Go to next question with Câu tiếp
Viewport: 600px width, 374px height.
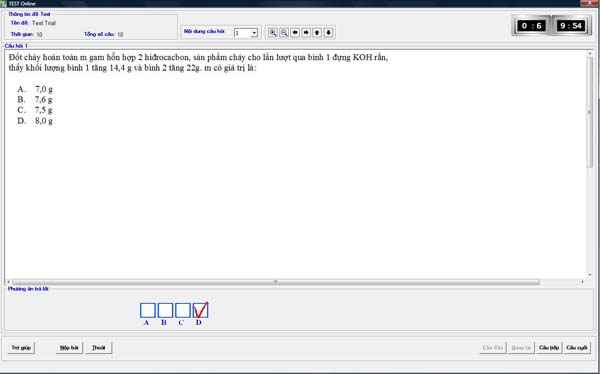coord(549,348)
